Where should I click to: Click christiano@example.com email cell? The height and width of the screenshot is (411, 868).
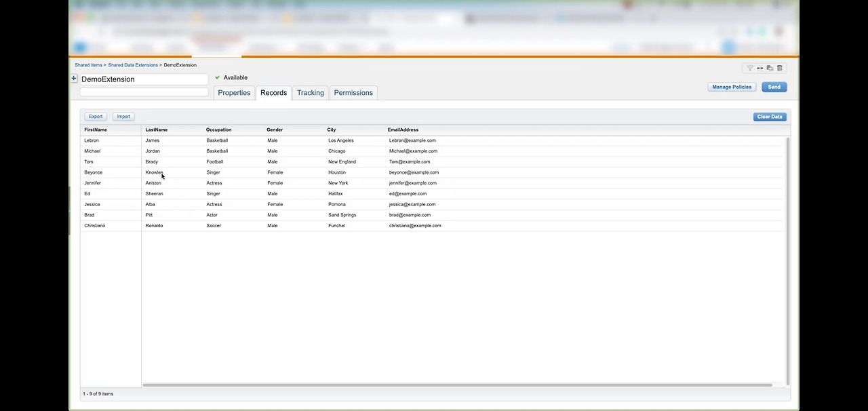point(415,226)
